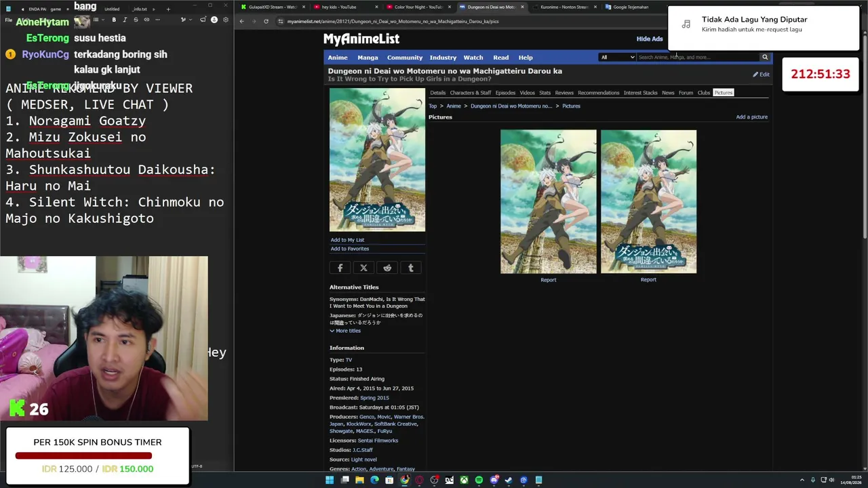Switch to the Reviews tab

(564, 93)
